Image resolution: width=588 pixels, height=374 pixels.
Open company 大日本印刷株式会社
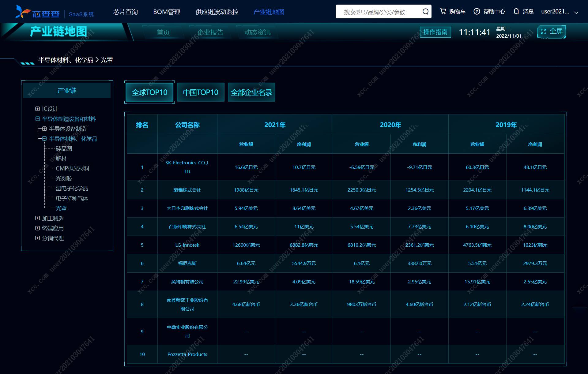187,208
